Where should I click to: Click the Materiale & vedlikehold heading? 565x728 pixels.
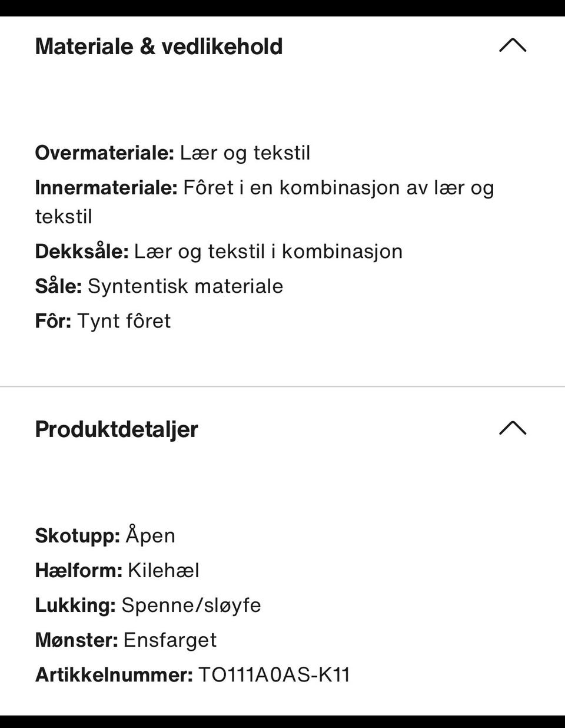click(x=159, y=47)
